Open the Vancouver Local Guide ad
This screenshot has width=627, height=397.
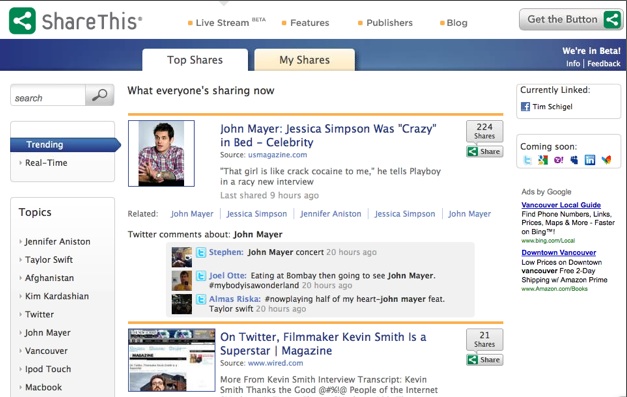[561, 205]
